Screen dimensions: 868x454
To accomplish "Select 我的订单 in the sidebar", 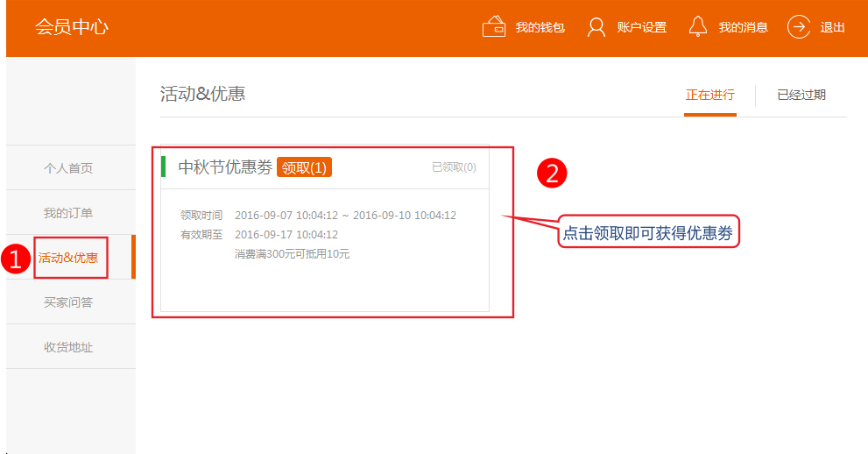I will point(68,213).
